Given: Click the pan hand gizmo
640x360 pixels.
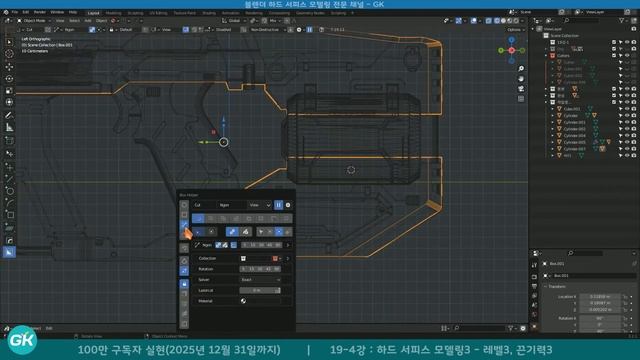Looking at the screenshot, I should [521, 79].
